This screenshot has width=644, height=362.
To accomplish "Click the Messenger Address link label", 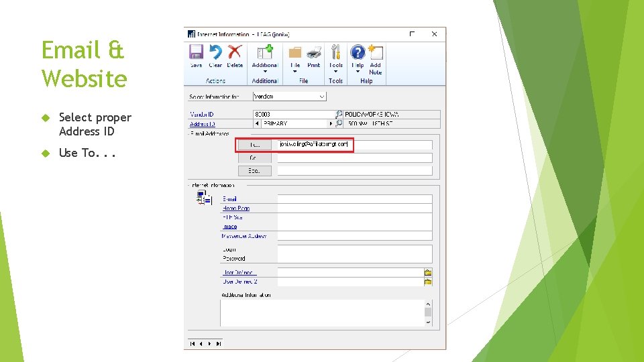I will [244, 236].
